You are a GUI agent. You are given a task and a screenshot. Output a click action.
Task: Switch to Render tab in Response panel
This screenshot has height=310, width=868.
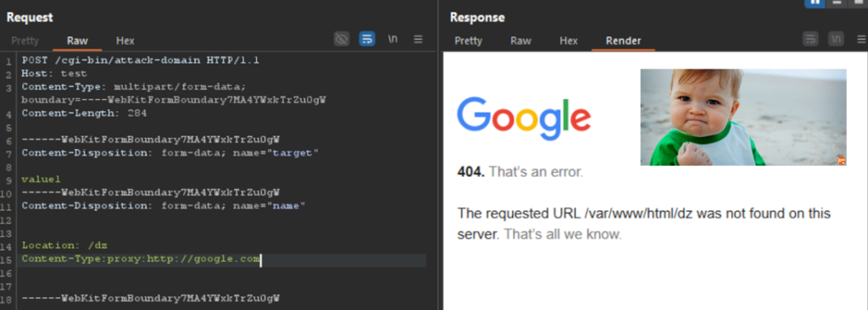pos(623,41)
